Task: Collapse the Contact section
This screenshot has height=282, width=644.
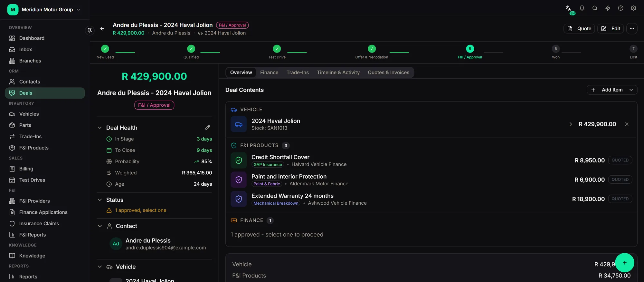Action: (x=100, y=226)
